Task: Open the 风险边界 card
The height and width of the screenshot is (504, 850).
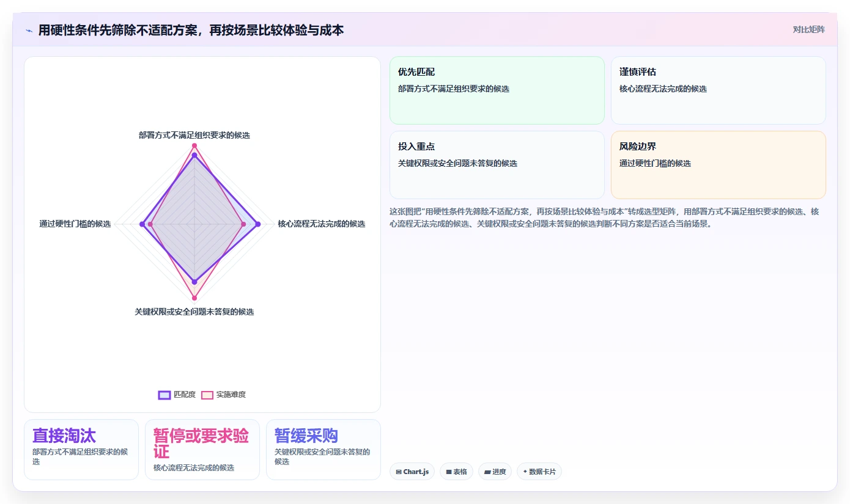Action: coord(718,165)
